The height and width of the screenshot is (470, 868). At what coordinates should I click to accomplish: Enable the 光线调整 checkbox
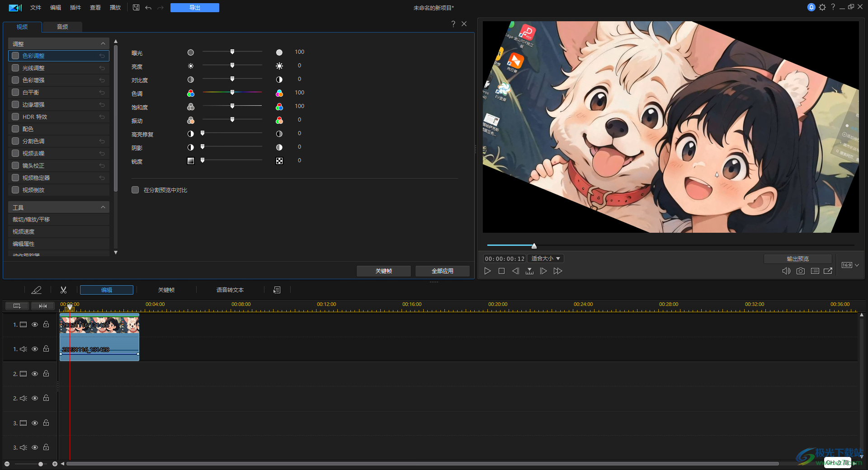tap(15, 68)
